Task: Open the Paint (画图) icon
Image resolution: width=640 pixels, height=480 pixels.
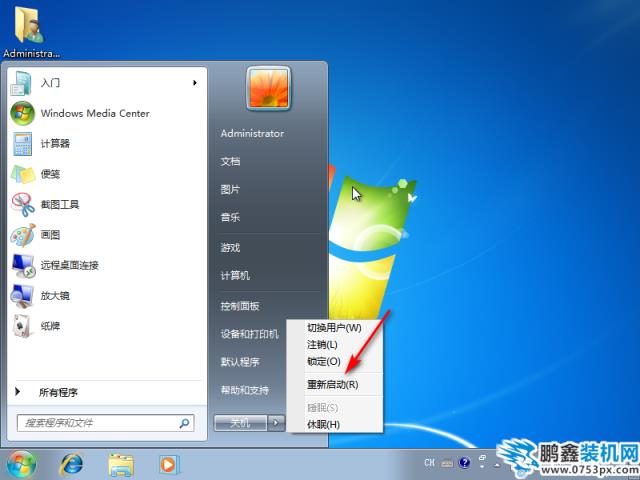Action: click(x=23, y=235)
